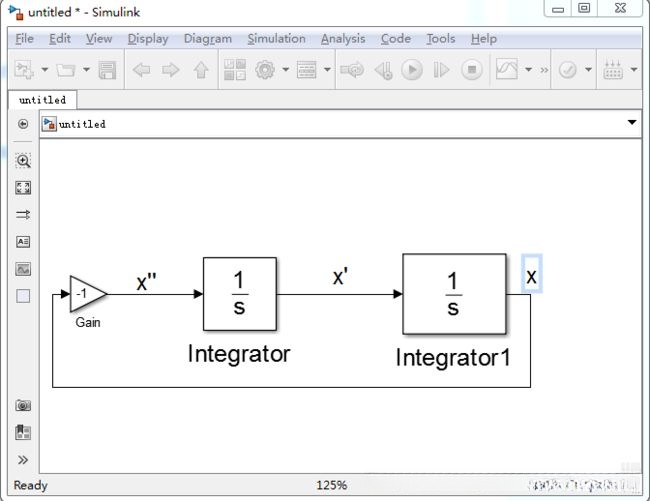The height and width of the screenshot is (501, 650).
Task: Open the Display menu
Action: 148,39
